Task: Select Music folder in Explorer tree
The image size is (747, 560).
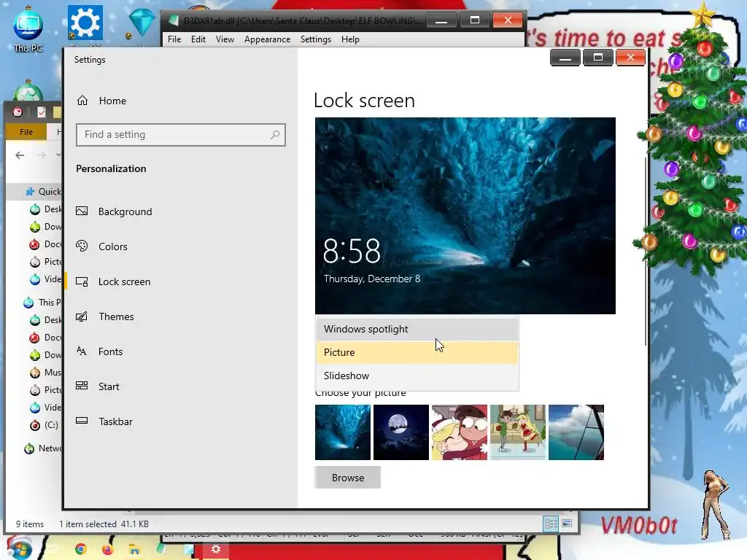Action: click(x=45, y=373)
